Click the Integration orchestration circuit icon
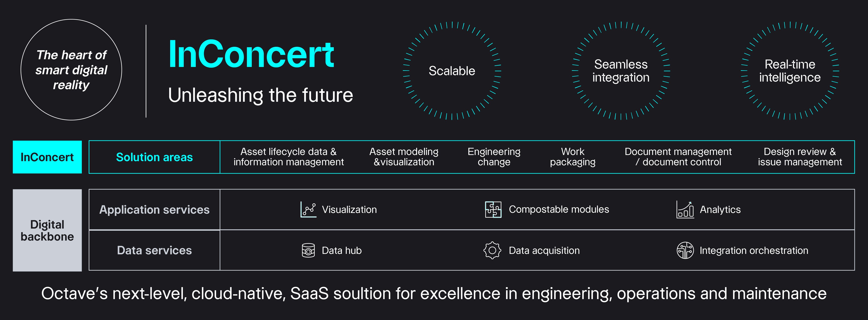868x320 pixels. 685,250
